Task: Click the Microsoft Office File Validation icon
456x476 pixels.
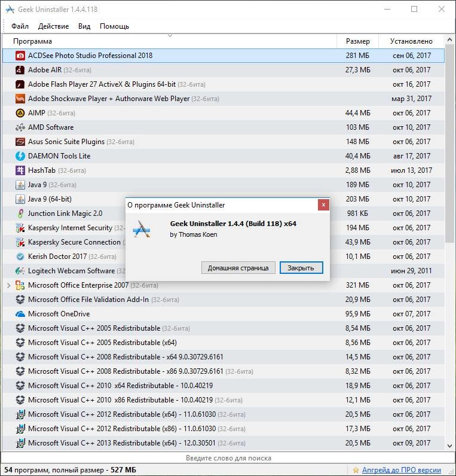Action: point(20,300)
